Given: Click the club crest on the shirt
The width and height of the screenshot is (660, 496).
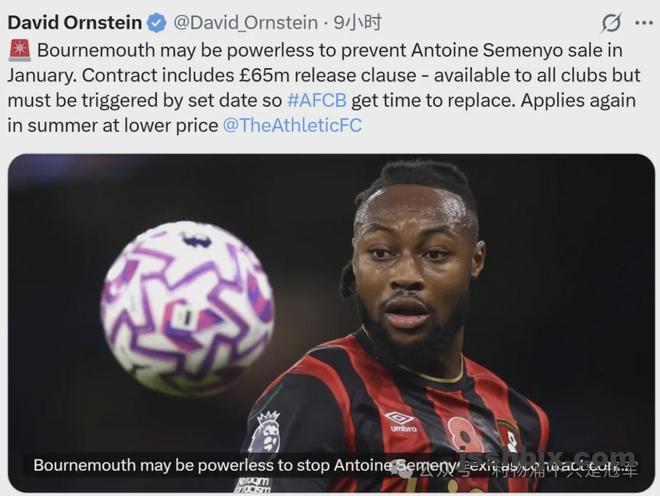Looking at the screenshot, I should [x=510, y=436].
